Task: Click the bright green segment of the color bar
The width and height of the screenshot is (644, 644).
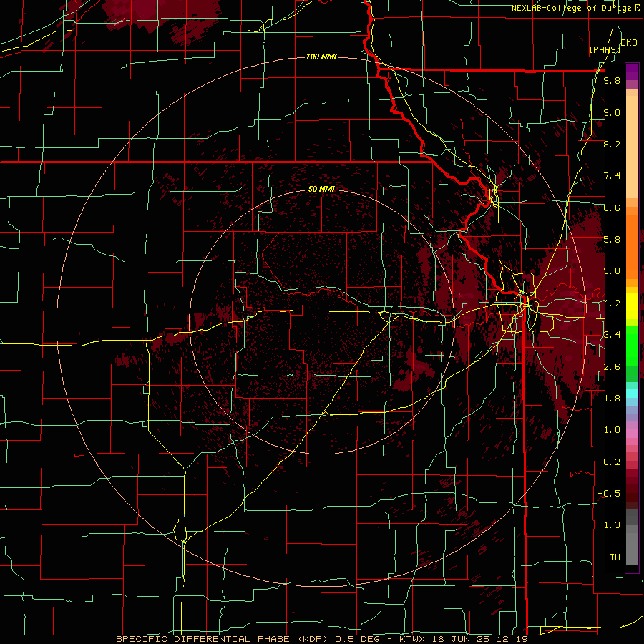Action: [632, 345]
